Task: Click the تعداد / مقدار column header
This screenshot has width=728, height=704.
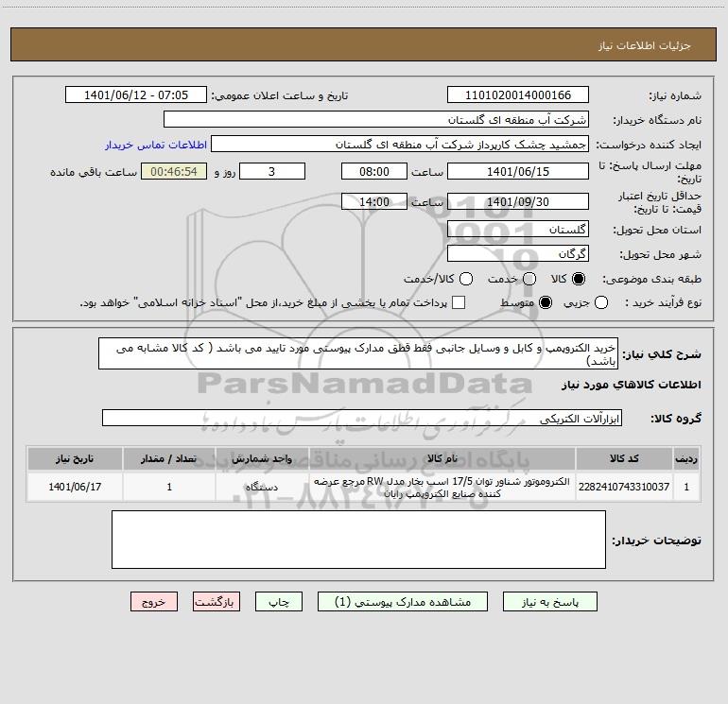Action: (169, 459)
